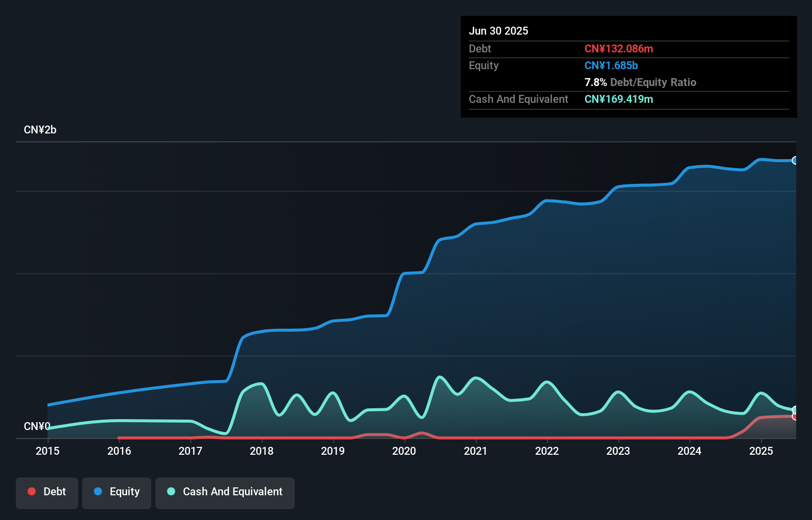Click the teal Cash And Equivalent legend dot

(171, 491)
